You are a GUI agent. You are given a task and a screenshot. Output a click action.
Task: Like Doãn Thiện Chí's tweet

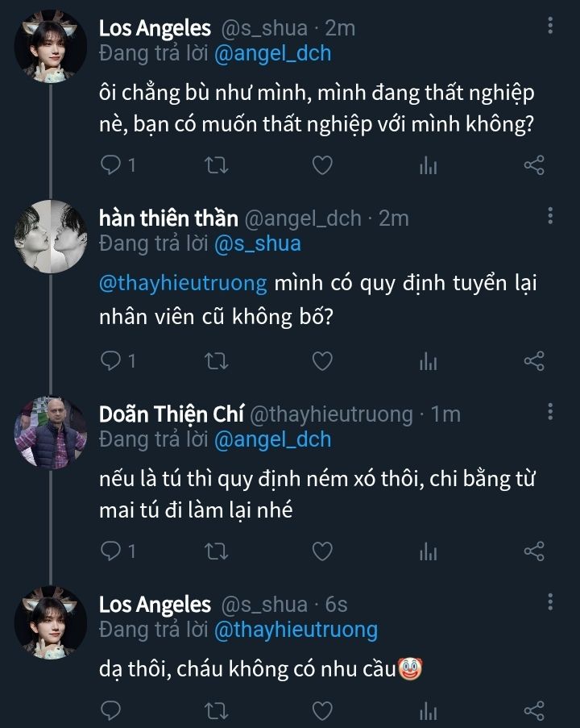[322, 551]
